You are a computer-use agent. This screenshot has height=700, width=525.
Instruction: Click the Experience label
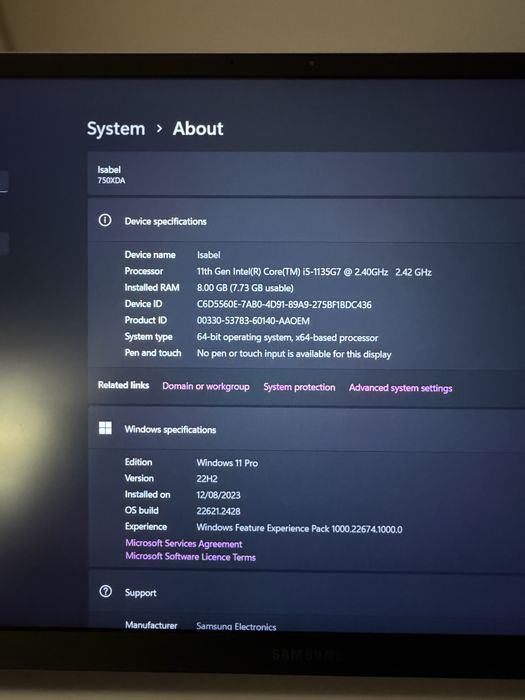[x=146, y=527]
